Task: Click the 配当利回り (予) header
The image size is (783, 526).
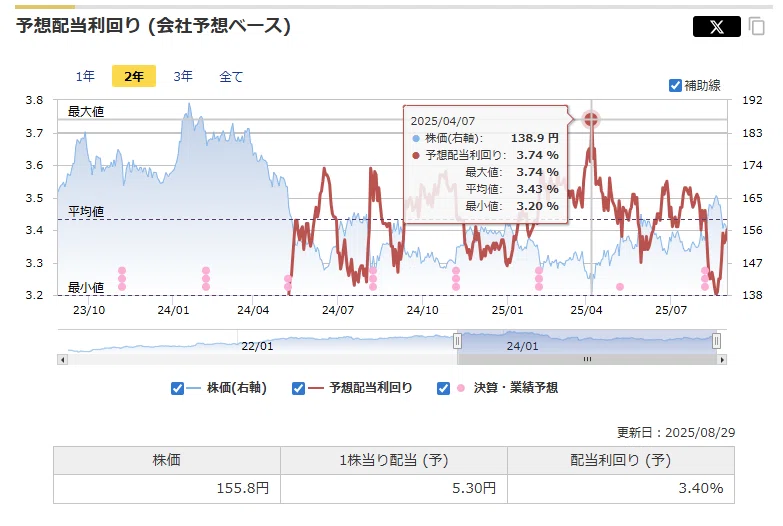Action: (621, 460)
